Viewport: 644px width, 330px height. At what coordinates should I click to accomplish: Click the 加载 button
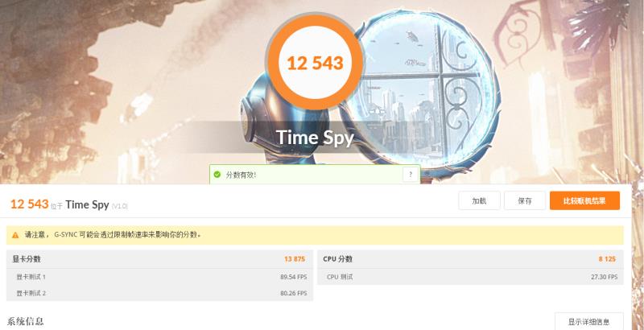pyautogui.click(x=479, y=200)
